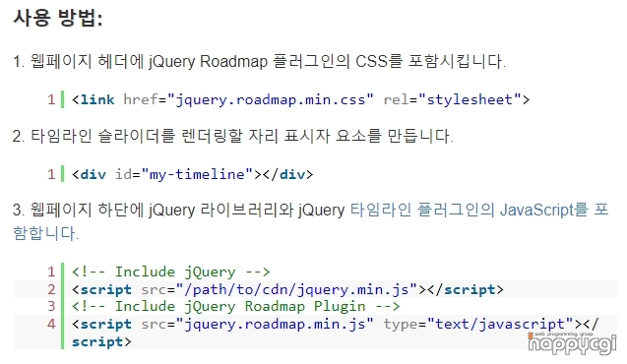Screen dimensions: 627x364
Task: Click the script src jquery.roadmap.min.js code line
Action: [335, 333]
